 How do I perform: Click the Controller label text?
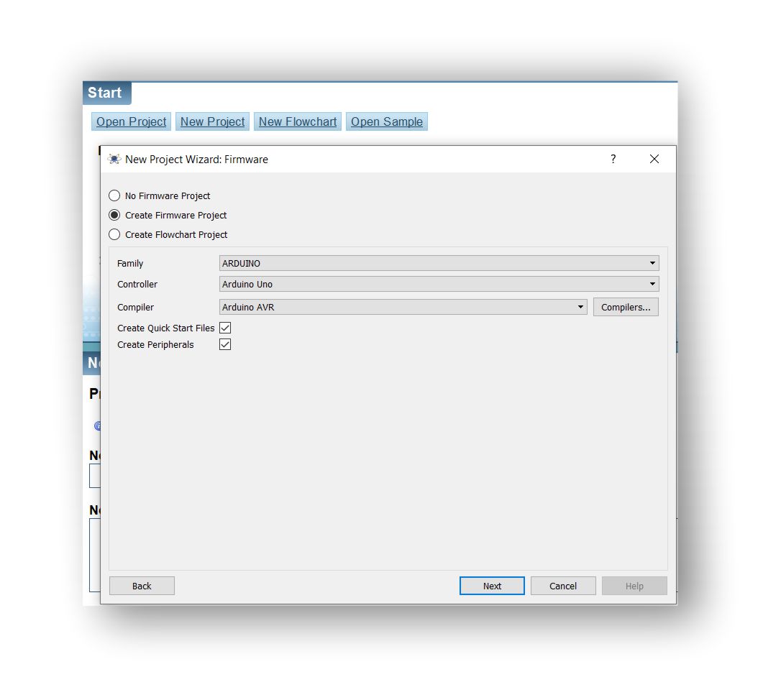pos(137,285)
